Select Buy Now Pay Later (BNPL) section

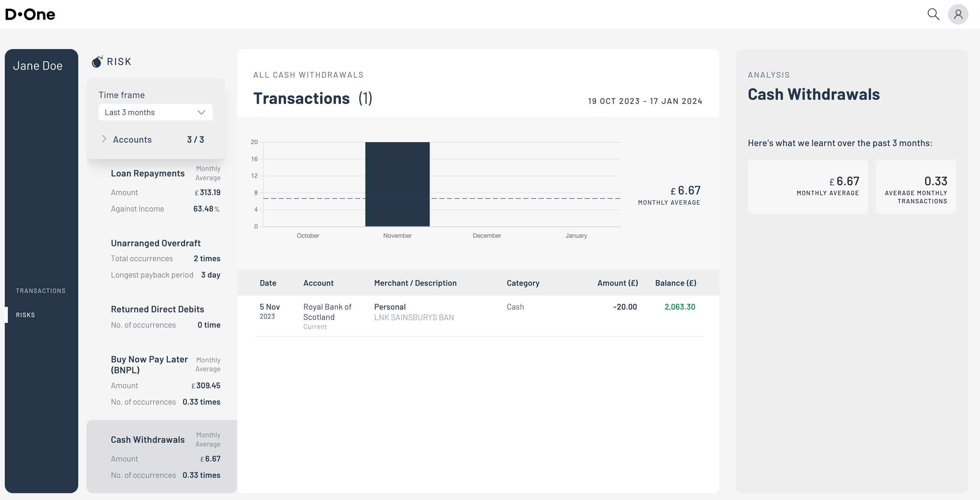click(149, 364)
